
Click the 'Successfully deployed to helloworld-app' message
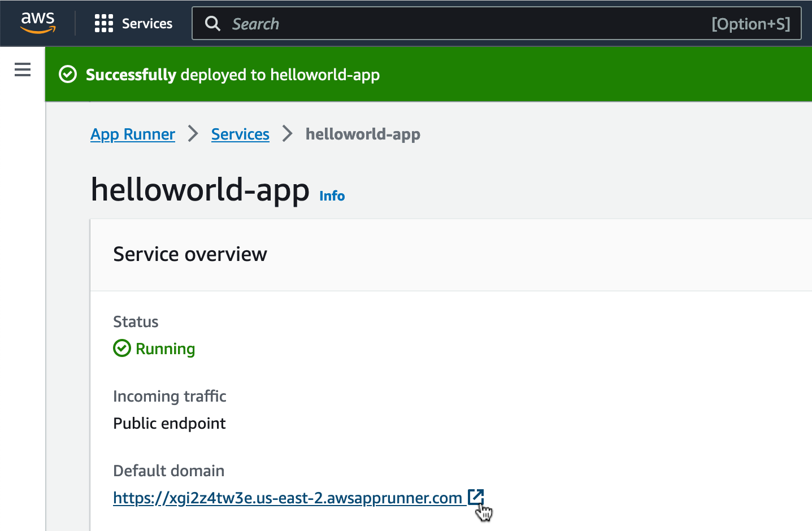[x=233, y=75]
